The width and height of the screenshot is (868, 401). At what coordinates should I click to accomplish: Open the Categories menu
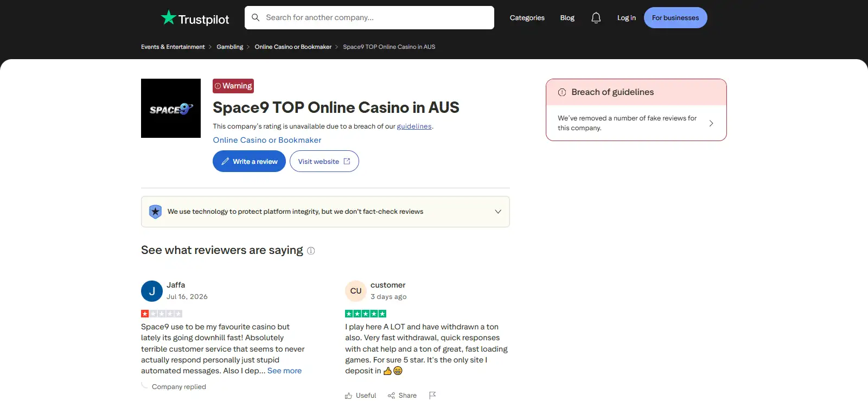pyautogui.click(x=527, y=18)
